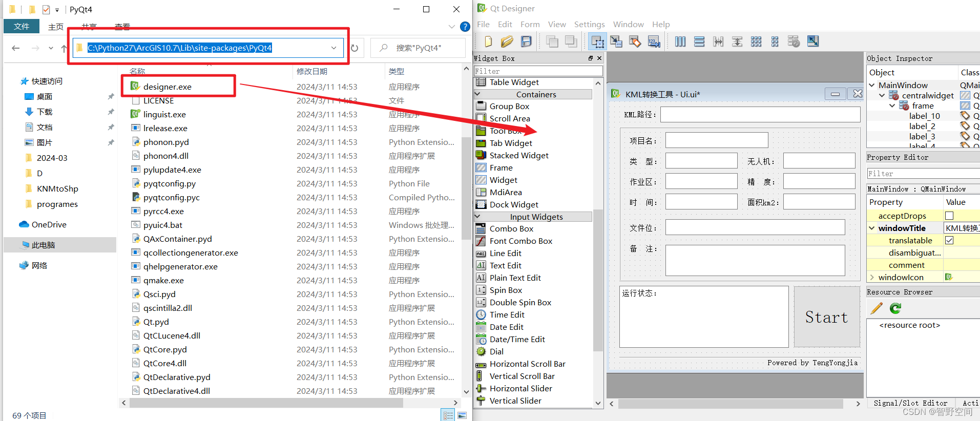Image resolution: width=980 pixels, height=421 pixels.
Task: Click Lay Out Horizontally in Splitter icon
Action: (x=718, y=41)
